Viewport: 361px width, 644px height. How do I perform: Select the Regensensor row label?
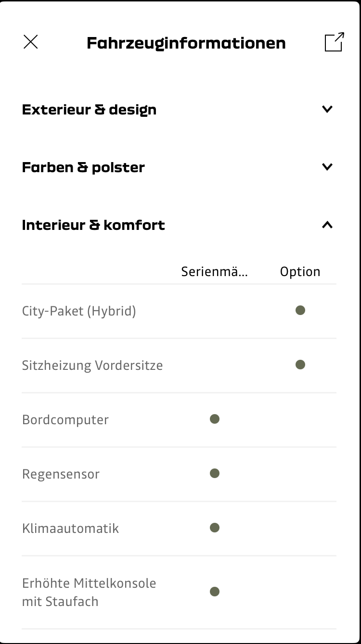pyautogui.click(x=61, y=474)
